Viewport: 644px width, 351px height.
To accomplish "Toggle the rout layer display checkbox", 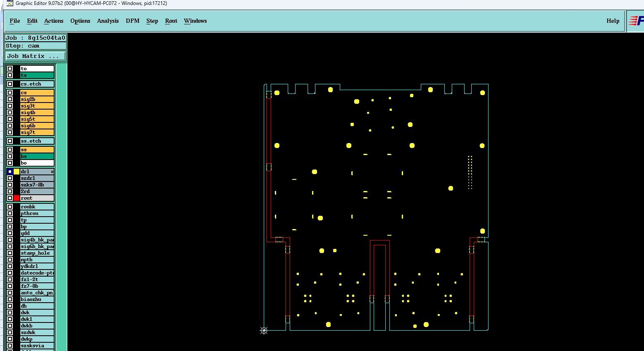I will point(10,198).
